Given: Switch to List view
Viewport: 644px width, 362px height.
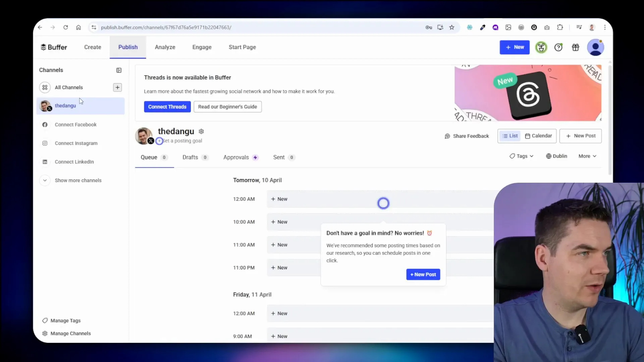Looking at the screenshot, I should click(510, 136).
